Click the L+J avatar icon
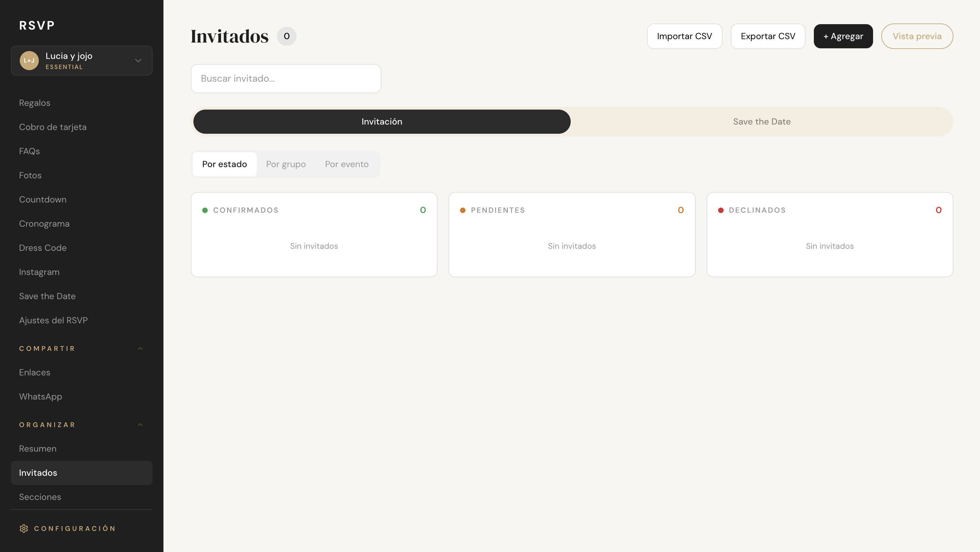Viewport: 980px width, 552px height. coord(29,61)
